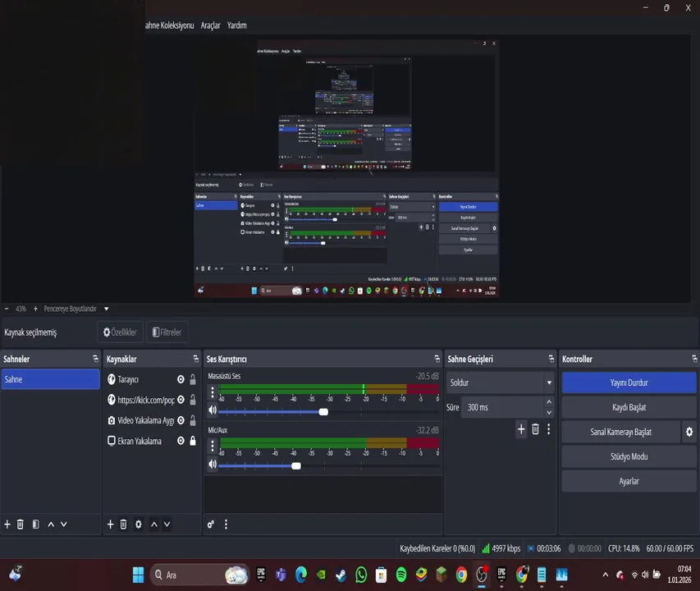Open Steam from taskbar
This screenshot has width=700, height=591.
(x=341, y=575)
